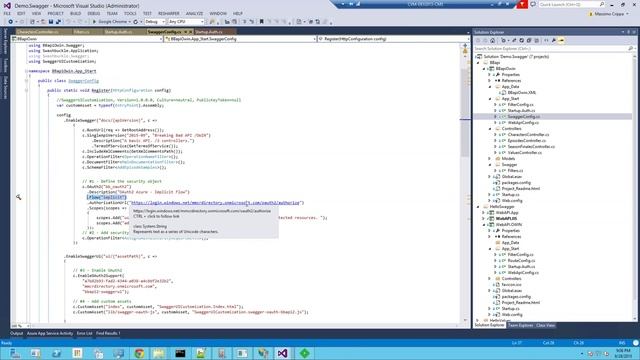Screen dimensions: 640x360
Task: Select Filters.cs under Swagger folder
Action: 515,171
